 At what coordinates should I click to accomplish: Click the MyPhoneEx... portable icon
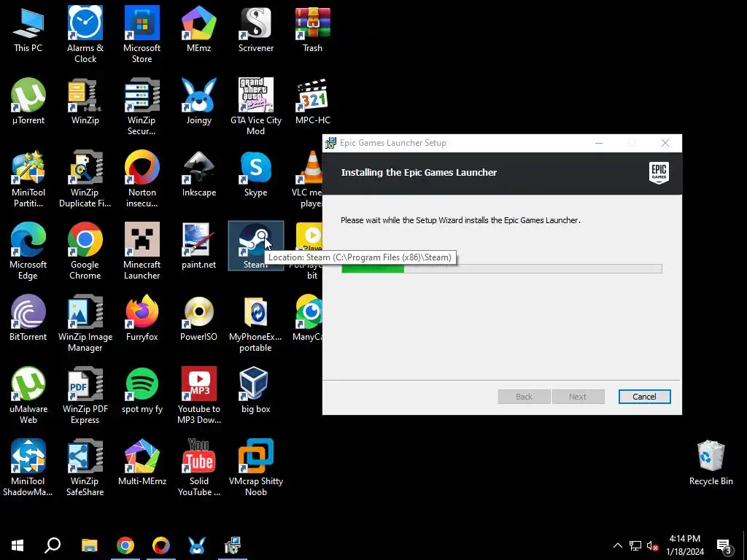pyautogui.click(x=256, y=323)
